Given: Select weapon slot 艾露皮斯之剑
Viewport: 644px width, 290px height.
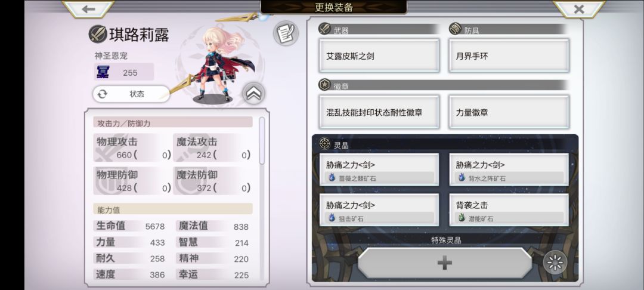Looking at the screenshot, I should (x=379, y=56).
